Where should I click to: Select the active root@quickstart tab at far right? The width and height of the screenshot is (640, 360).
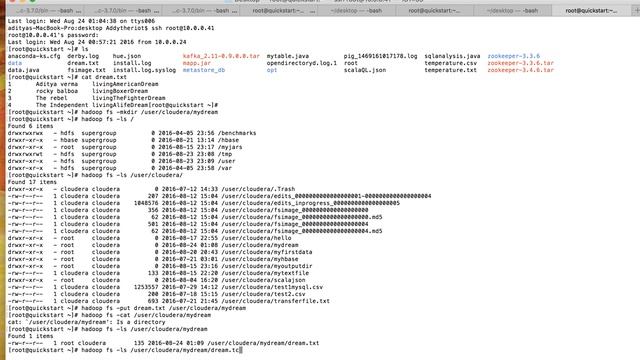point(591,11)
